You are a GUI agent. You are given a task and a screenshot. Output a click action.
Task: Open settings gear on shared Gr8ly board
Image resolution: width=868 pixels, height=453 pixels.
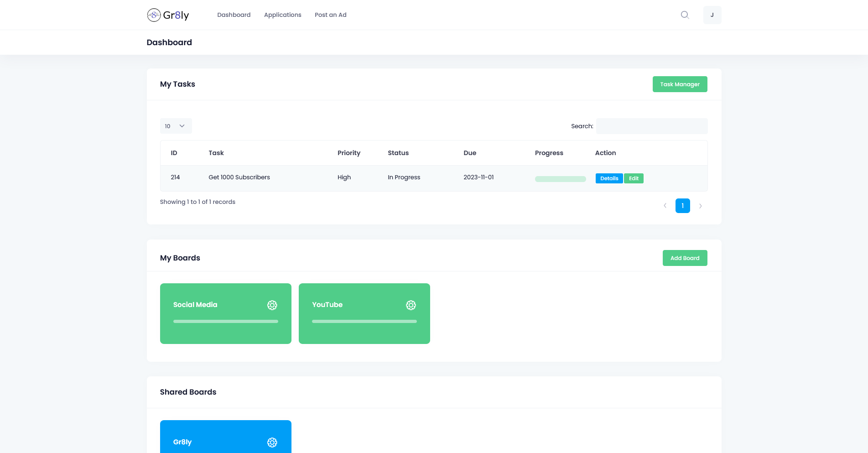[x=272, y=442]
